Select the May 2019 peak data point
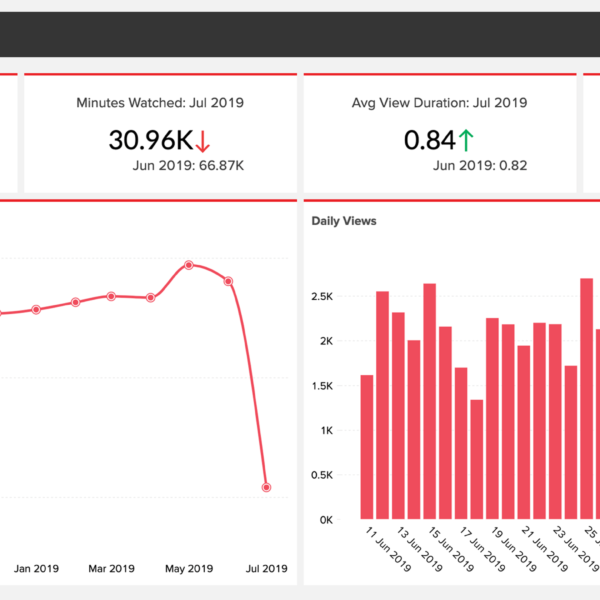This screenshot has width=600, height=600. coord(189,265)
